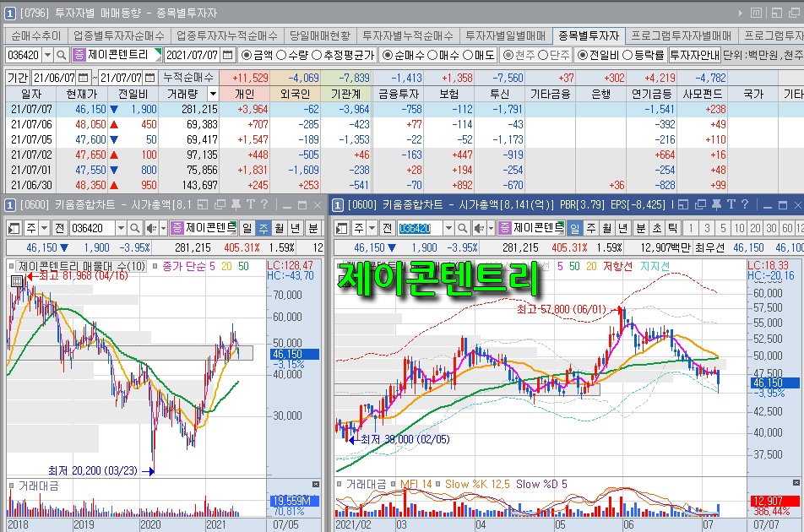Screen dimensions: 804x532
Task: Open data grid icon on left chart
Action: (x=17, y=281)
